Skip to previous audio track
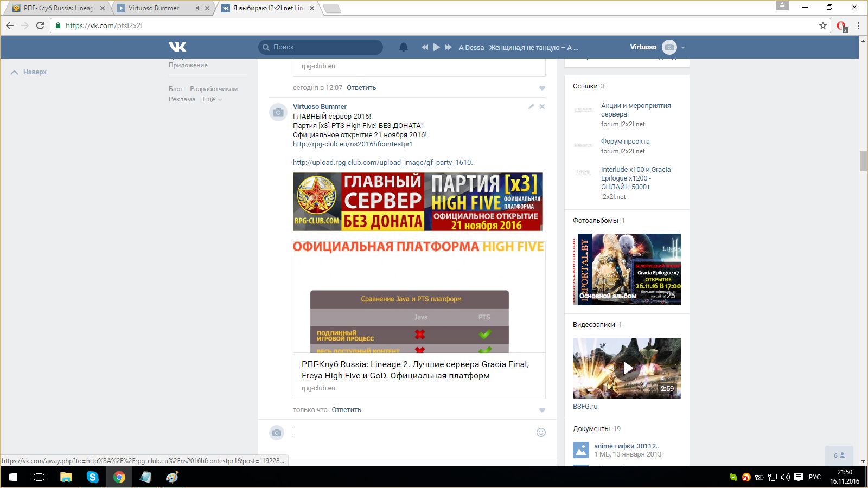Viewport: 868px width, 488px height. pyautogui.click(x=424, y=47)
